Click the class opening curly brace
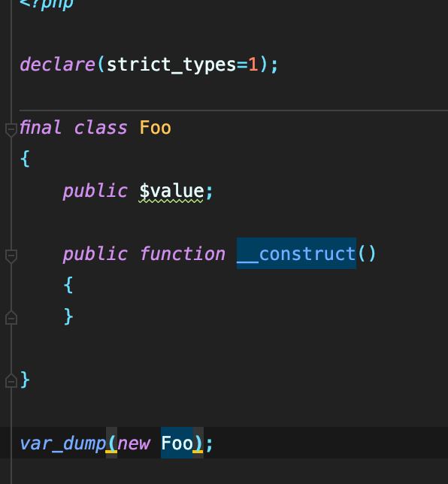Screen dimensions: 448x484 [25, 159]
